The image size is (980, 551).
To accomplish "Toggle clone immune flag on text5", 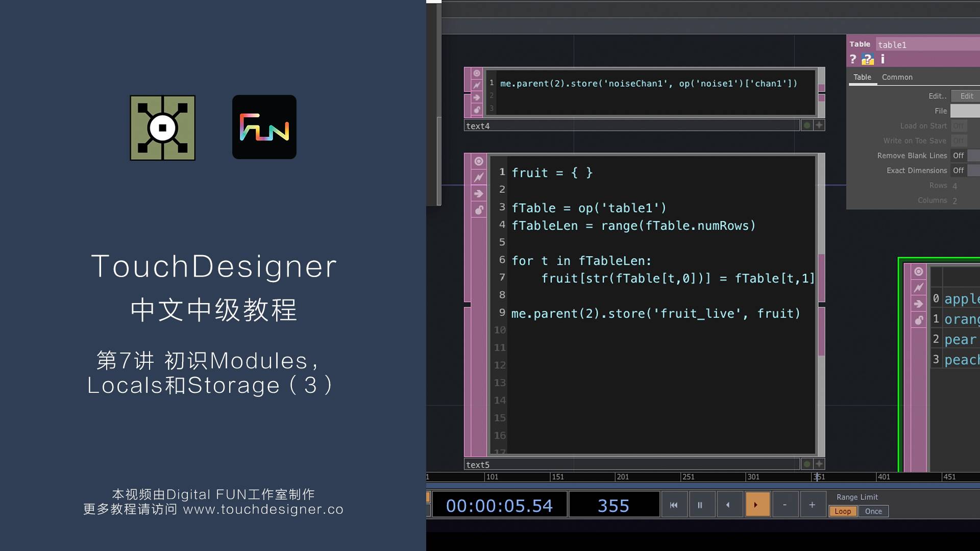I will [x=479, y=178].
